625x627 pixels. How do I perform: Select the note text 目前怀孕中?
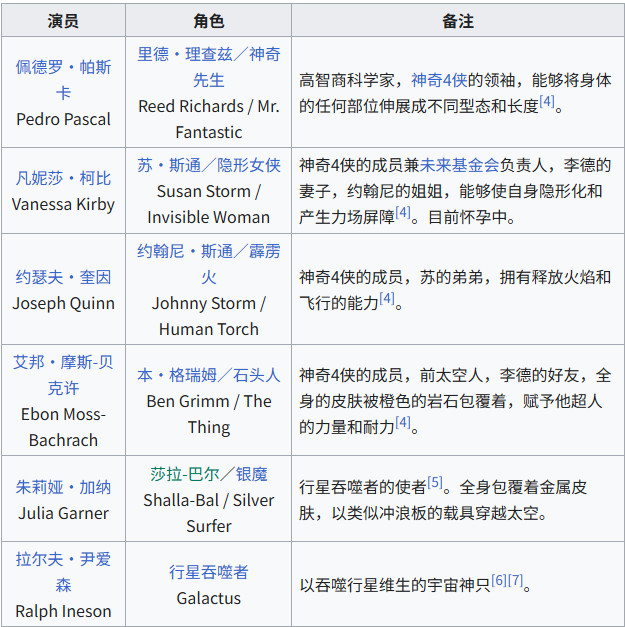click(467, 218)
